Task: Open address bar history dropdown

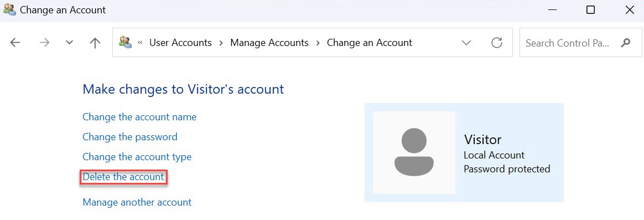Action: [x=466, y=42]
